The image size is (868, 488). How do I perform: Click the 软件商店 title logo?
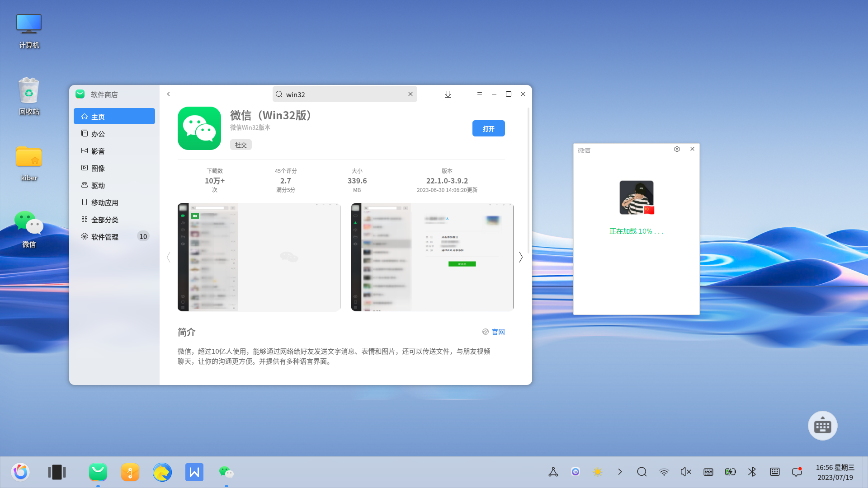click(80, 94)
